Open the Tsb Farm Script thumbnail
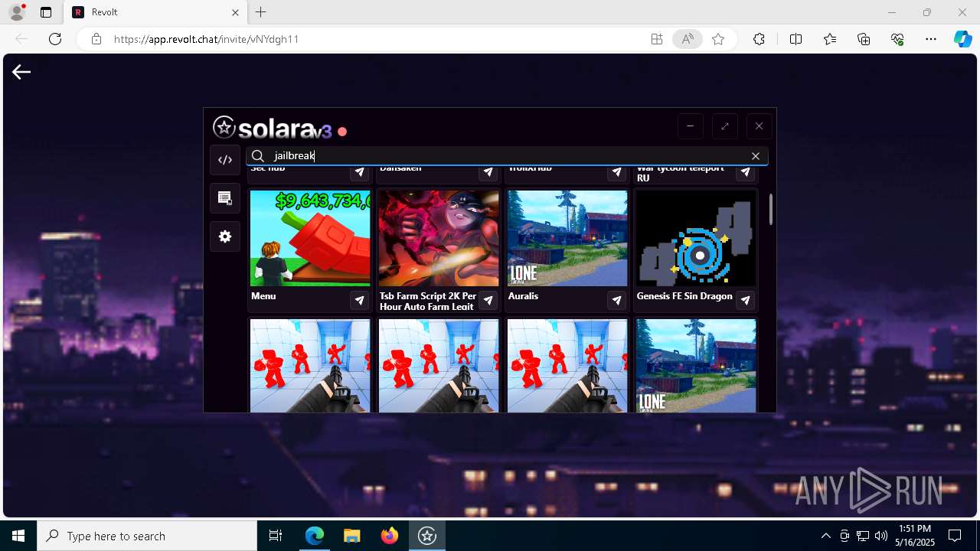 439,238
